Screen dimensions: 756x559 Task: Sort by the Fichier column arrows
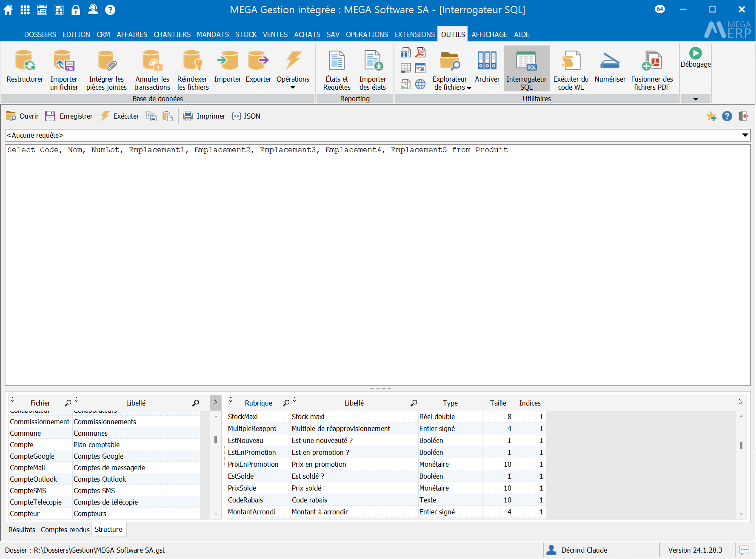[x=12, y=400]
